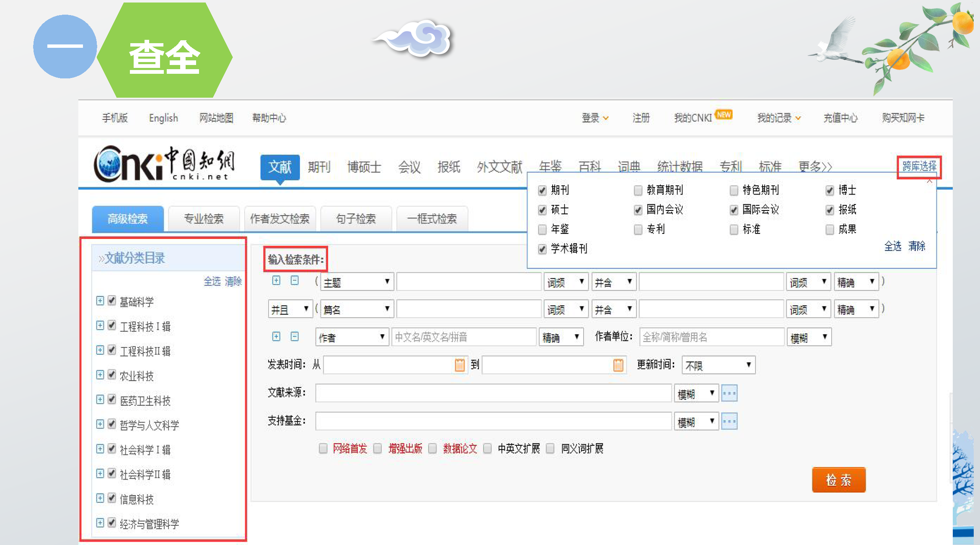Open the start date calendar picker
The height and width of the screenshot is (545, 980).
[460, 365]
